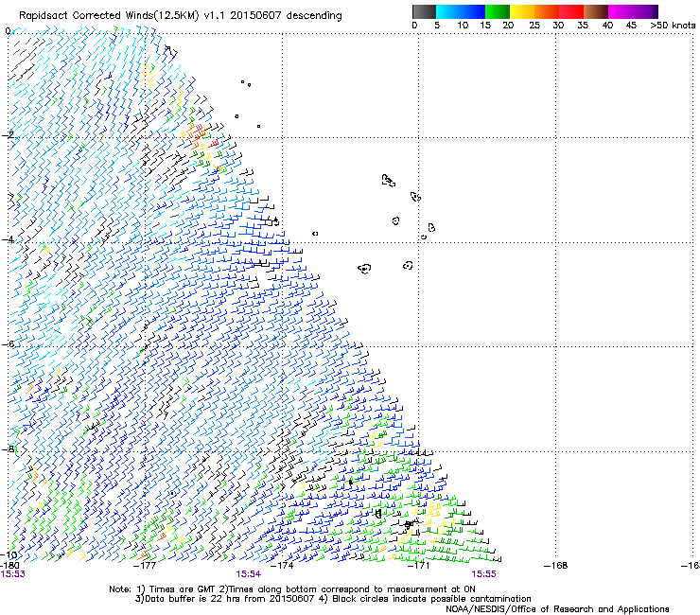Click the '-168' longitude label
Viewport: 700px width, 615px height.
(x=556, y=566)
